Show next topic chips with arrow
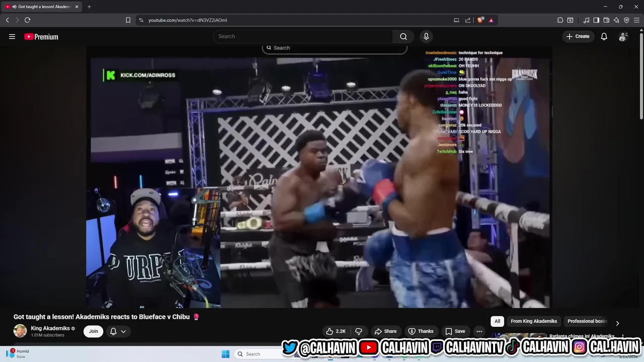The image size is (644, 362). click(x=617, y=323)
